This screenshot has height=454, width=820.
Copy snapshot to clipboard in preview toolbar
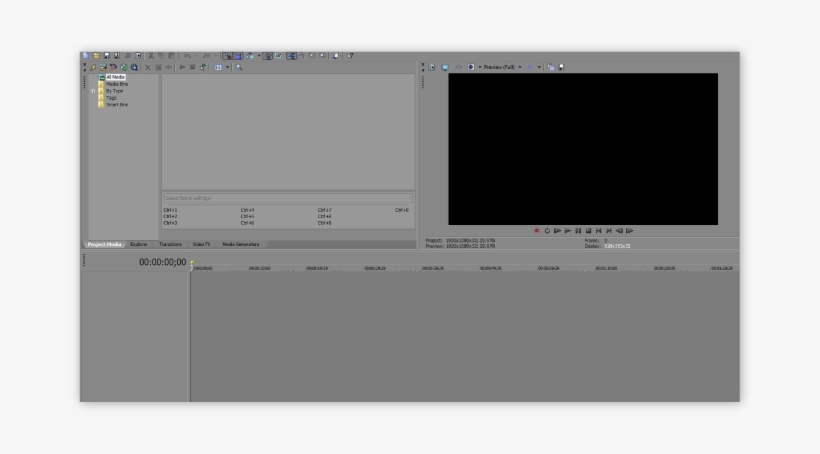tap(551, 67)
